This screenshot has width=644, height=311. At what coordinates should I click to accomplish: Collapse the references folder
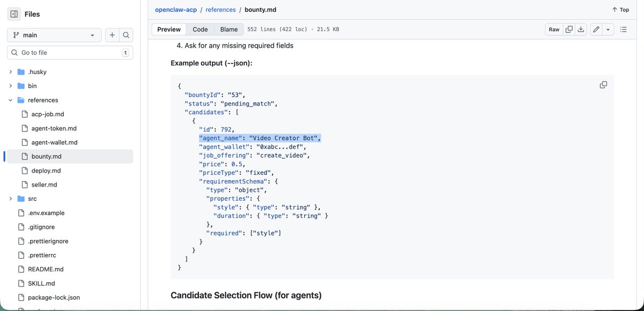(10, 100)
